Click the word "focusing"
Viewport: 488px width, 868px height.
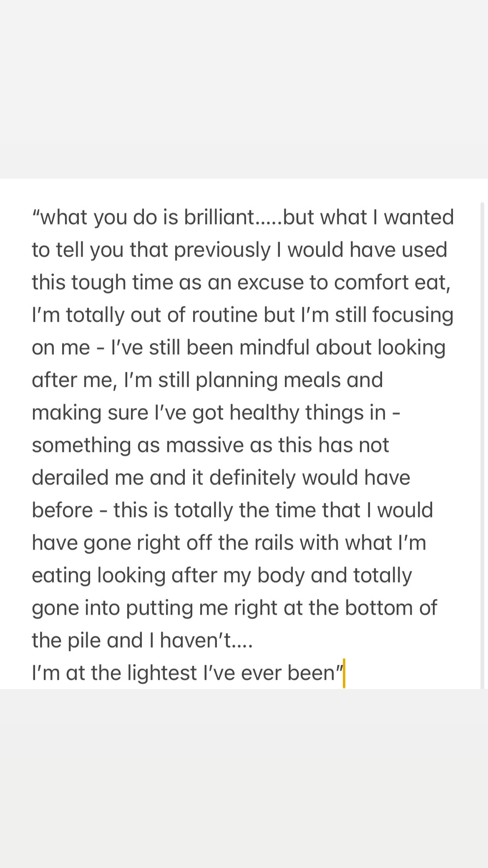tap(413, 315)
